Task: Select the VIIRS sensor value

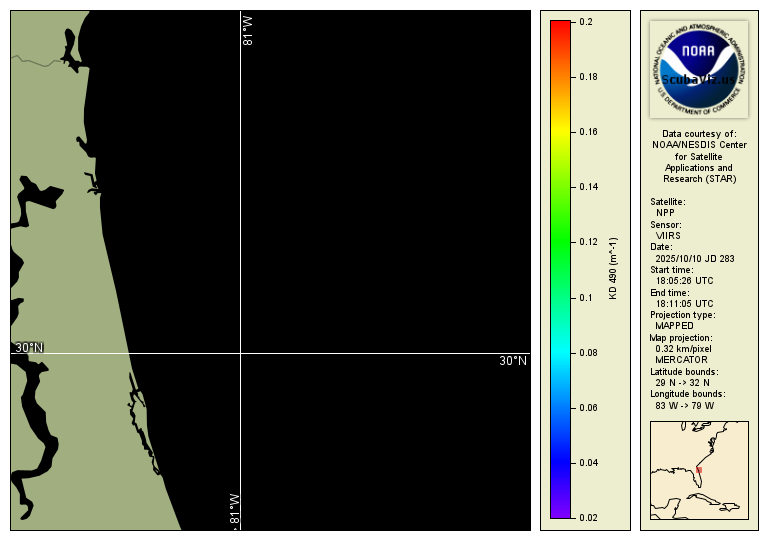Action: [x=668, y=235]
